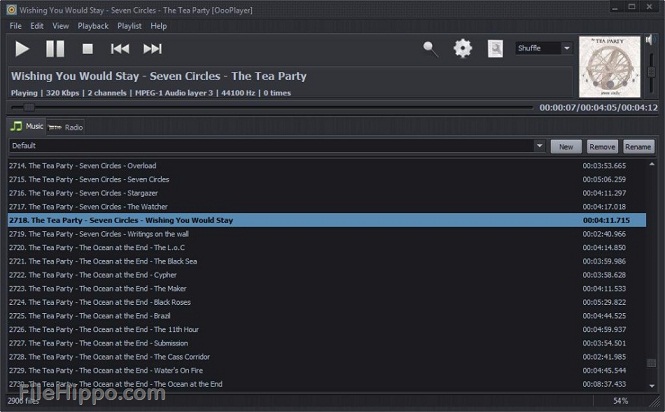Screen dimensions: 665x412
Task: Select track 2728 The Cass Corridor
Action: coord(327,357)
